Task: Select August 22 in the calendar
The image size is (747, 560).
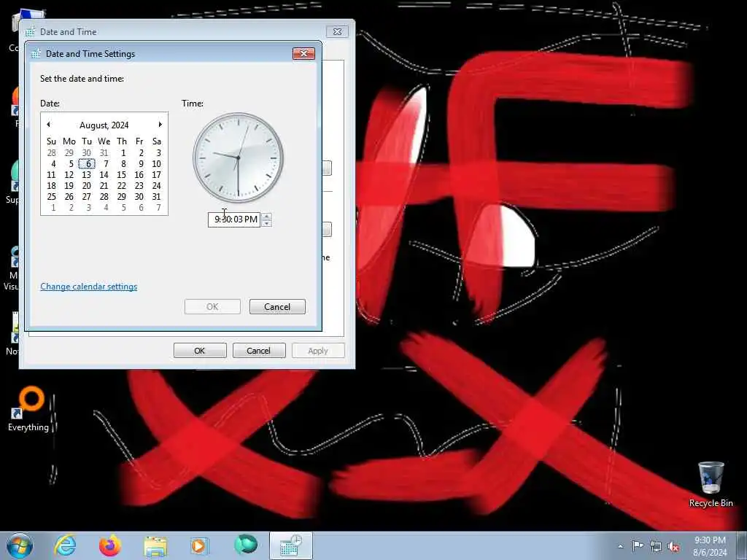Action: [122, 186]
